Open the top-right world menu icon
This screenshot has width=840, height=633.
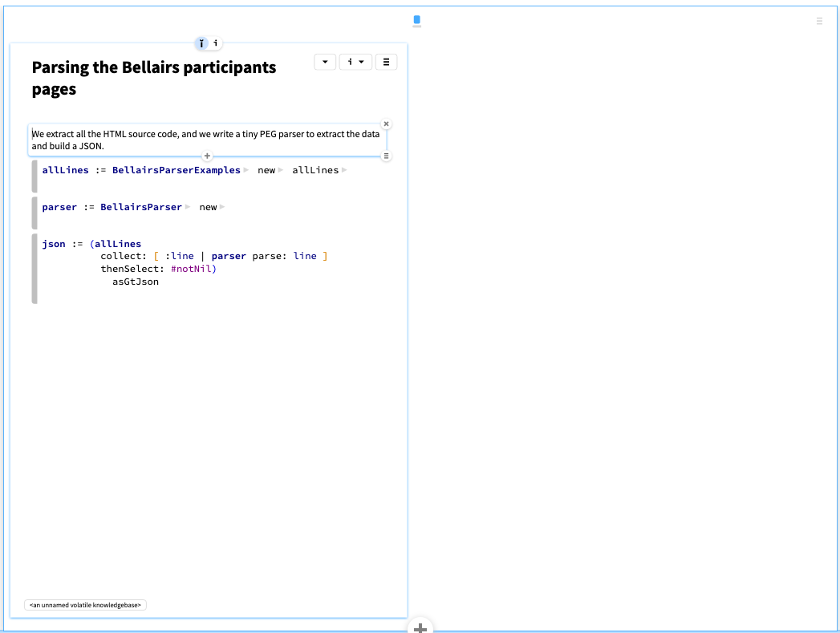tap(818, 21)
